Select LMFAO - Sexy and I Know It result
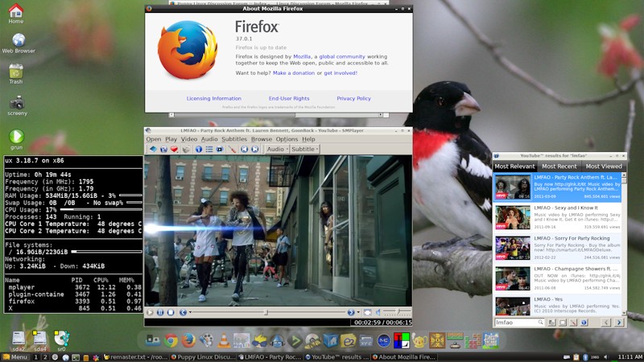The width and height of the screenshot is (644, 362). point(557,217)
